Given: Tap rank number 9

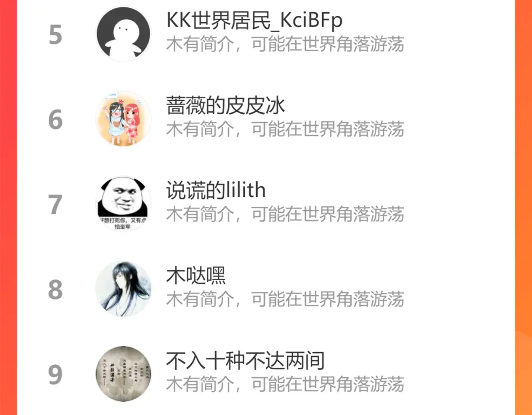Looking at the screenshot, I should tap(55, 375).
